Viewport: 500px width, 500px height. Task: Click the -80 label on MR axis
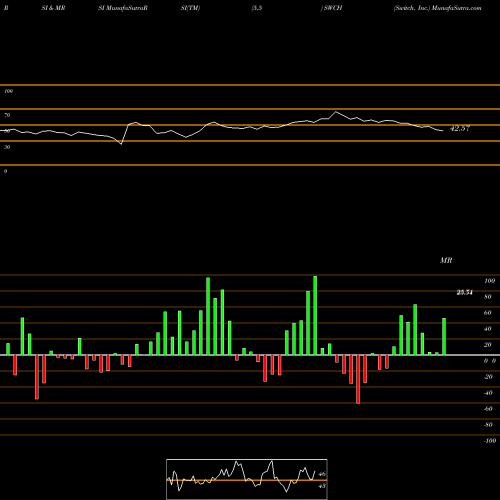point(488,425)
